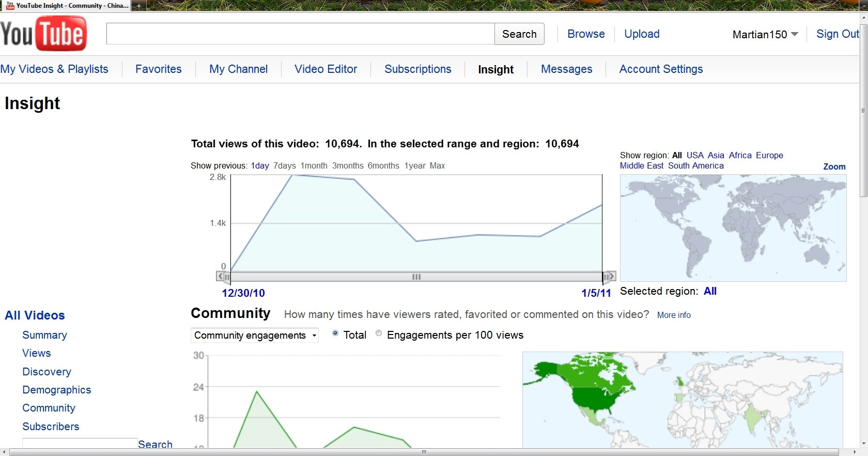
Task: Open the Messages tab
Action: point(567,69)
